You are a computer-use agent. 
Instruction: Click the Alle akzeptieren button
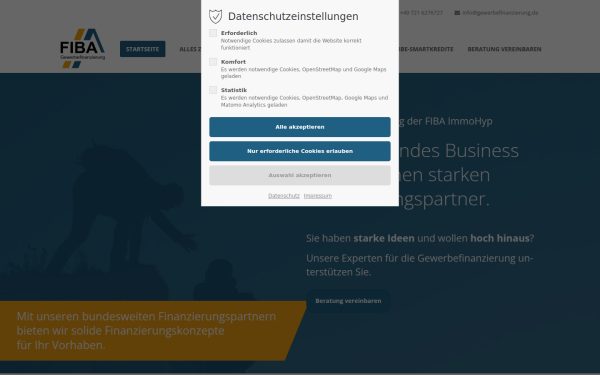[300, 127]
